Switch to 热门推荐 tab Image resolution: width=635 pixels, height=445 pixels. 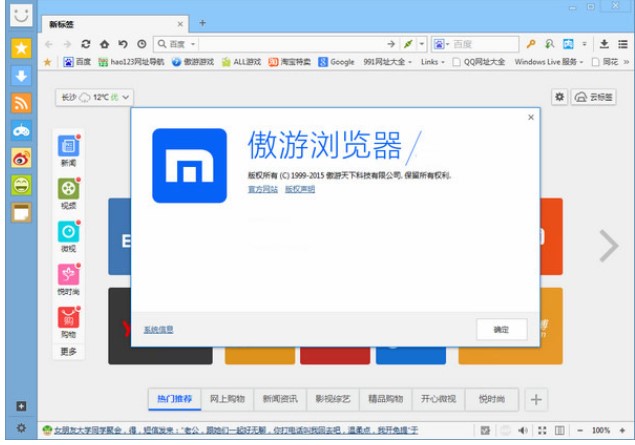[175, 399]
